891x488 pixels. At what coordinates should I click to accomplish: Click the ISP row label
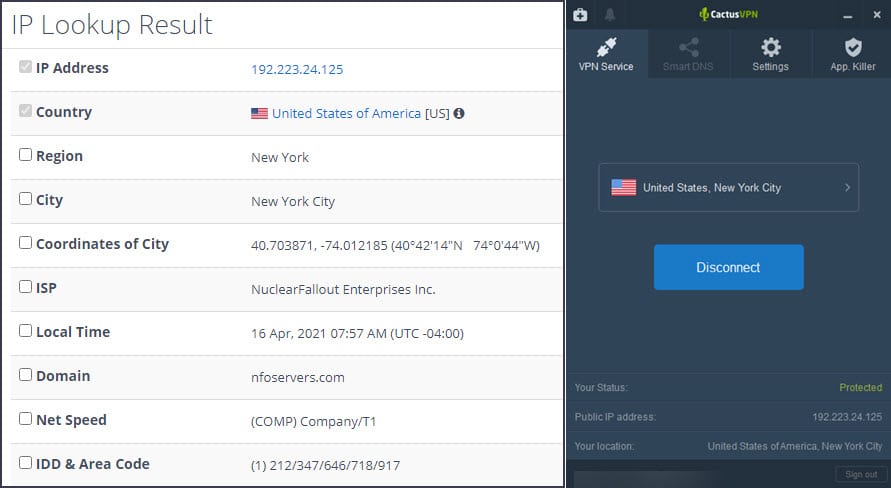(47, 288)
